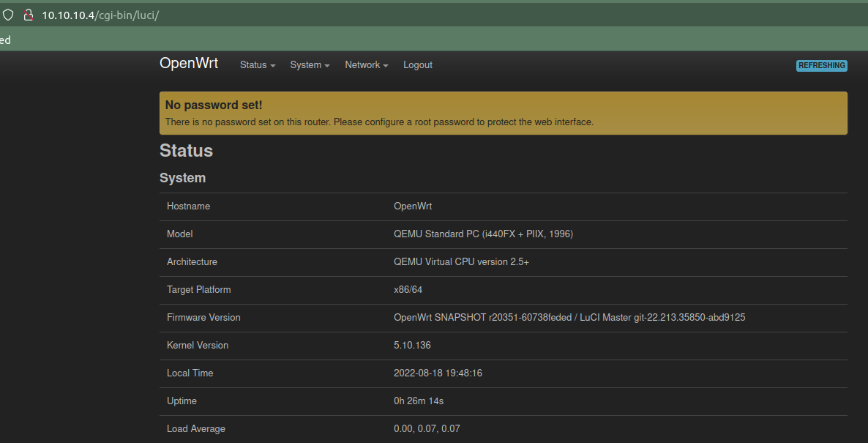Click the OpenWrt brand logo link
Image resolution: width=868 pixels, height=443 pixels.
(189, 64)
